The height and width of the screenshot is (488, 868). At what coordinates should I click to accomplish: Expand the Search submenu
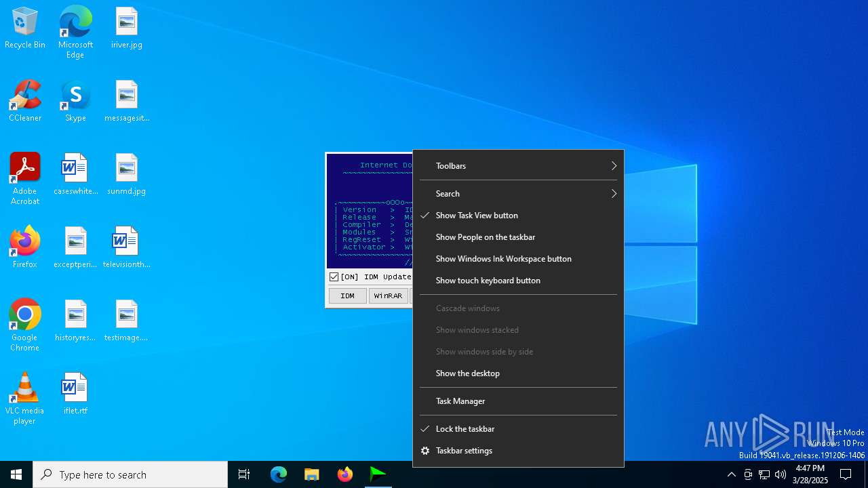[x=518, y=194]
